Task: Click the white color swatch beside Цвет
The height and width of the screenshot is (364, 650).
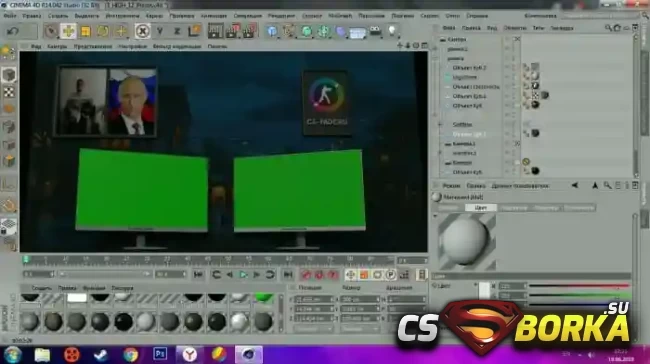Action: [484, 290]
